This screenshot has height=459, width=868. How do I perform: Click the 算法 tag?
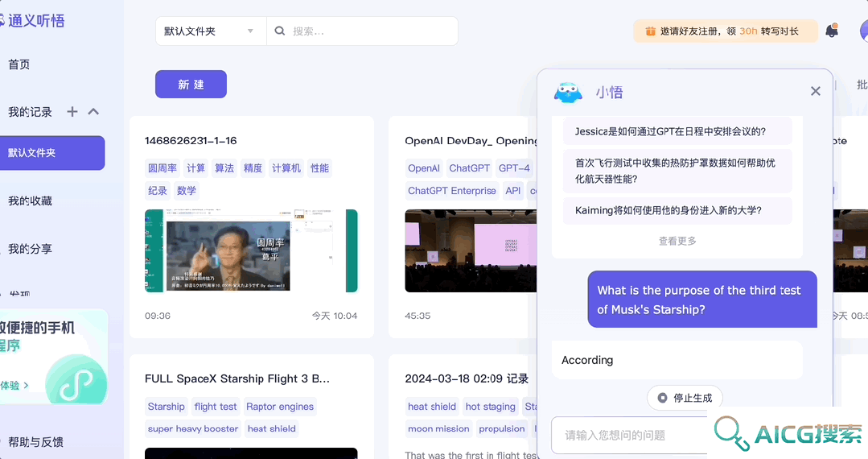tap(224, 168)
